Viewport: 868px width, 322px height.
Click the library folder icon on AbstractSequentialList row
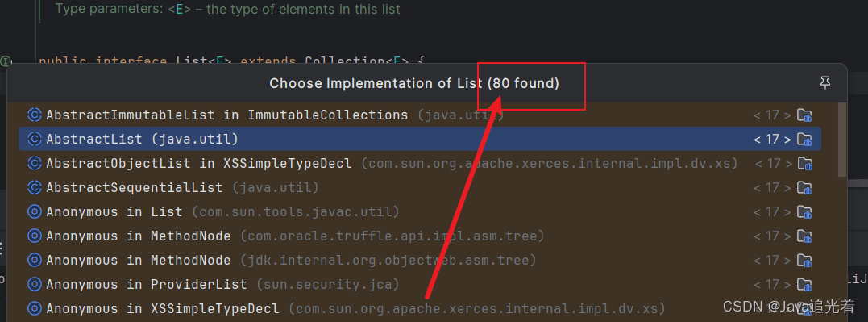[x=804, y=187]
